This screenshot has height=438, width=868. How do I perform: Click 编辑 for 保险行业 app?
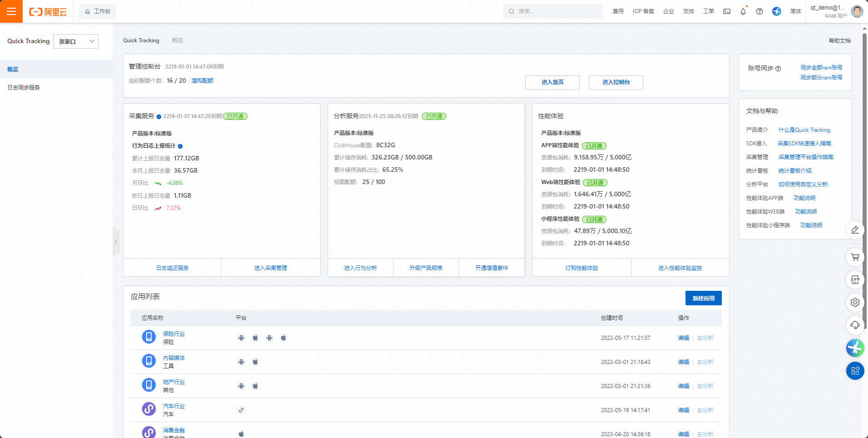684,338
